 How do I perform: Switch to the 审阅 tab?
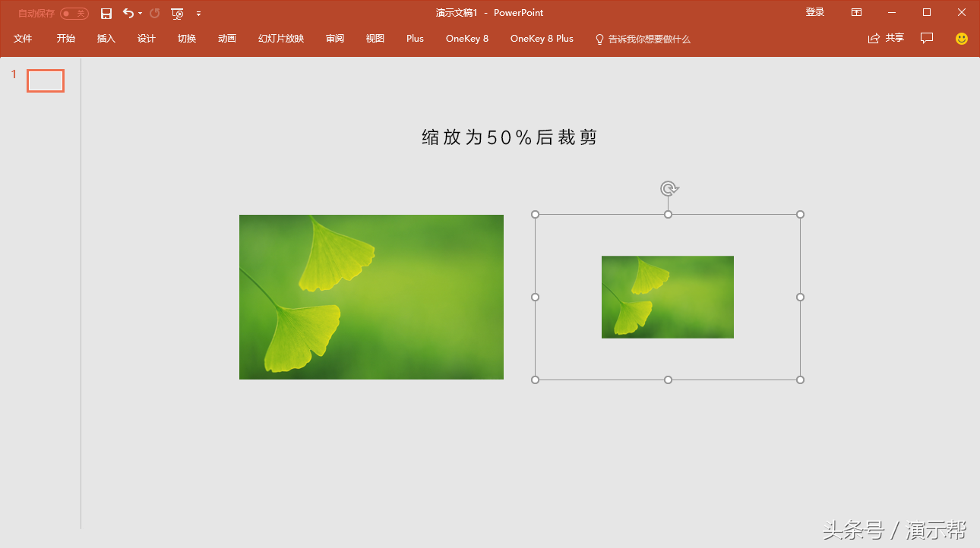click(x=335, y=39)
